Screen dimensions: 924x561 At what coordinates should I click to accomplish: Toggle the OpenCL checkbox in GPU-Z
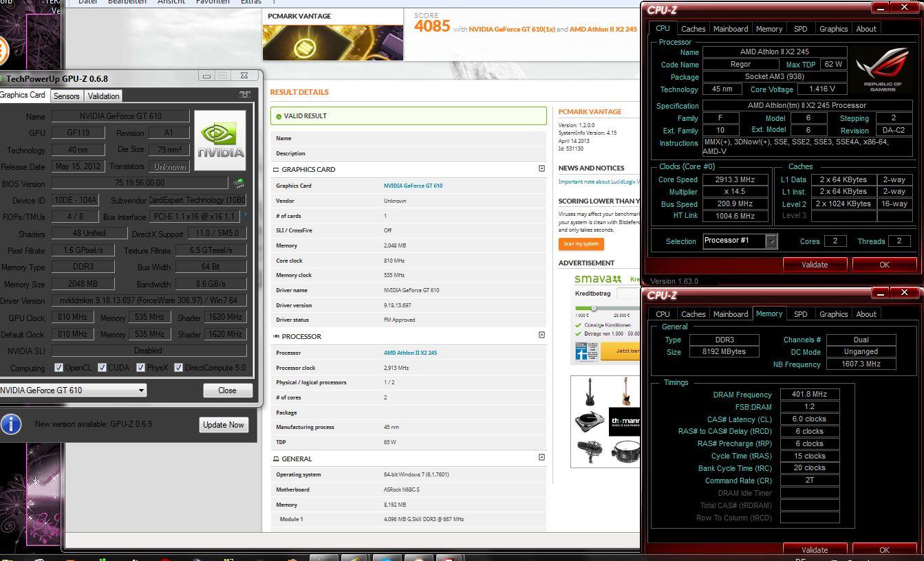click(59, 368)
